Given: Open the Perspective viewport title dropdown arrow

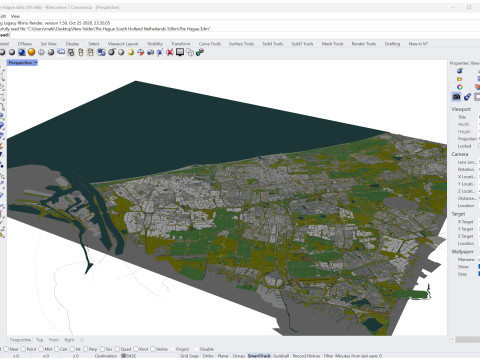Looking at the screenshot, I should (x=35, y=63).
